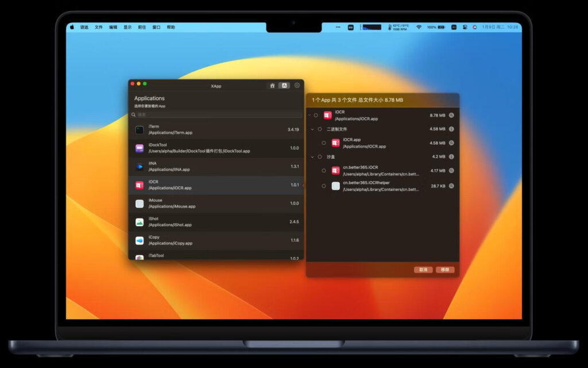Open the 文件 menu
The width and height of the screenshot is (588, 368).
coord(99,26)
